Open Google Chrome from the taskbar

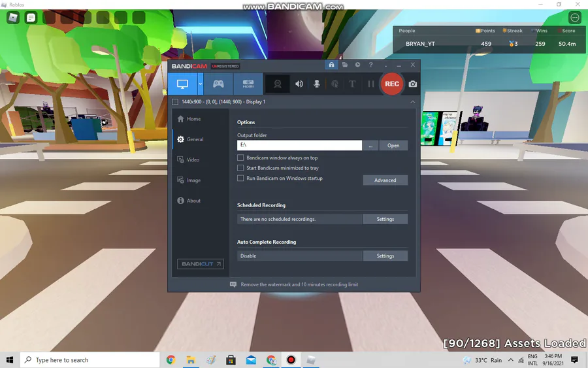pos(171,360)
